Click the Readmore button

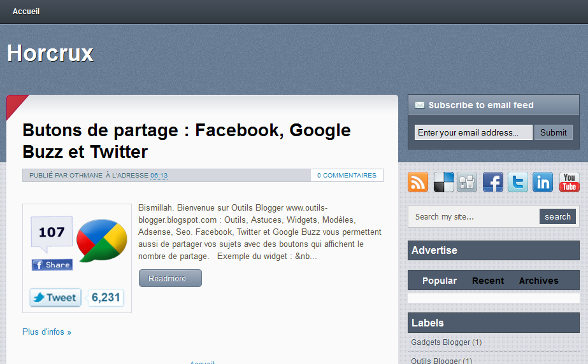click(170, 278)
